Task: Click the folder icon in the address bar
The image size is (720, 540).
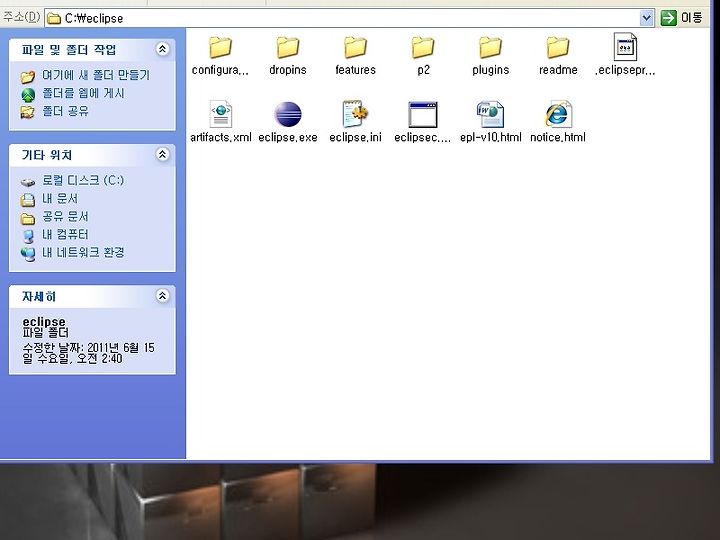Action: pyautogui.click(x=54, y=18)
